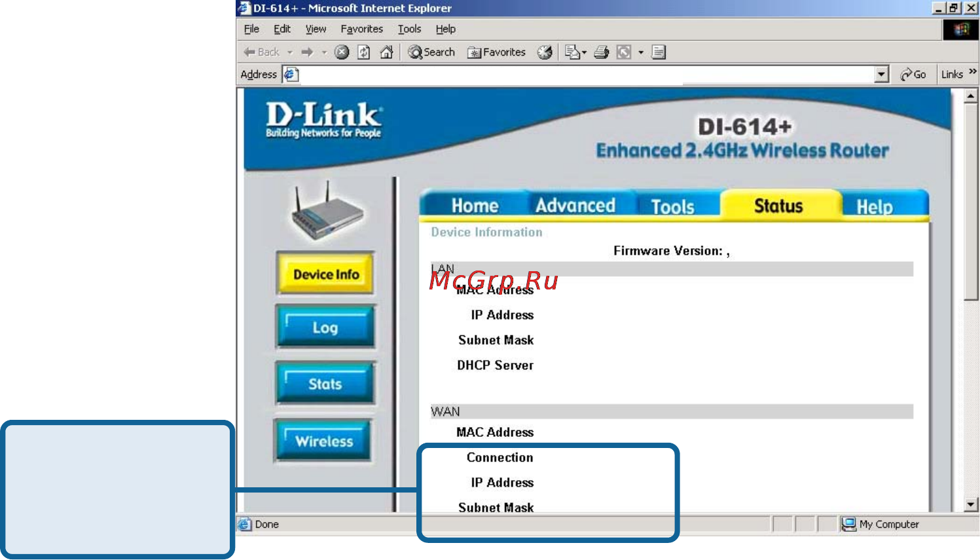980x560 pixels.
Task: Click the Windows flag throbber icon
Action: coord(961,29)
